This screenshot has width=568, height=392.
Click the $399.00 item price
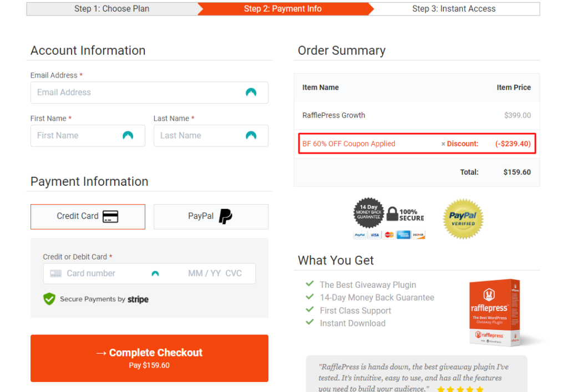click(x=518, y=115)
